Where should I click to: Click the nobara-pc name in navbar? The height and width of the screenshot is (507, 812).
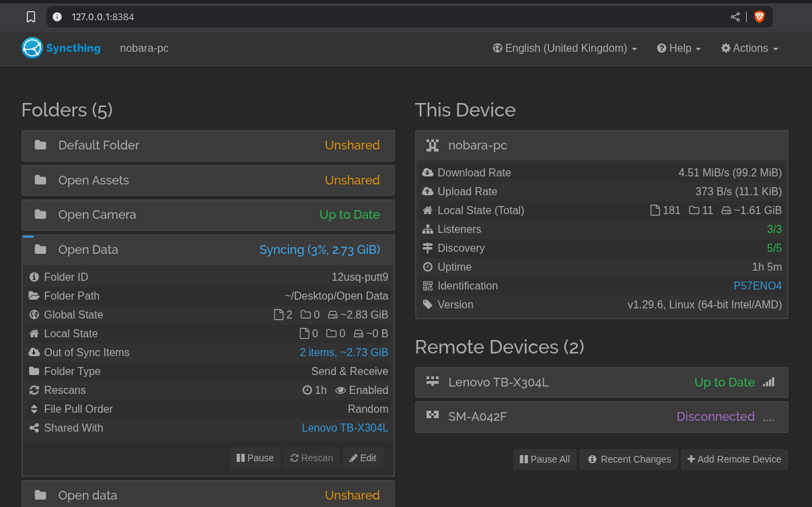144,48
